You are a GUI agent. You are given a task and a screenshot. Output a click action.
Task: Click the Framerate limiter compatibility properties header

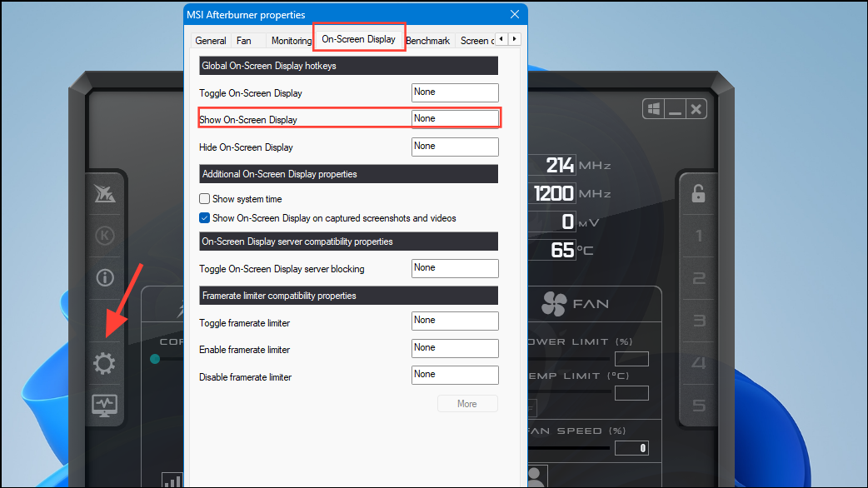pyautogui.click(x=348, y=296)
